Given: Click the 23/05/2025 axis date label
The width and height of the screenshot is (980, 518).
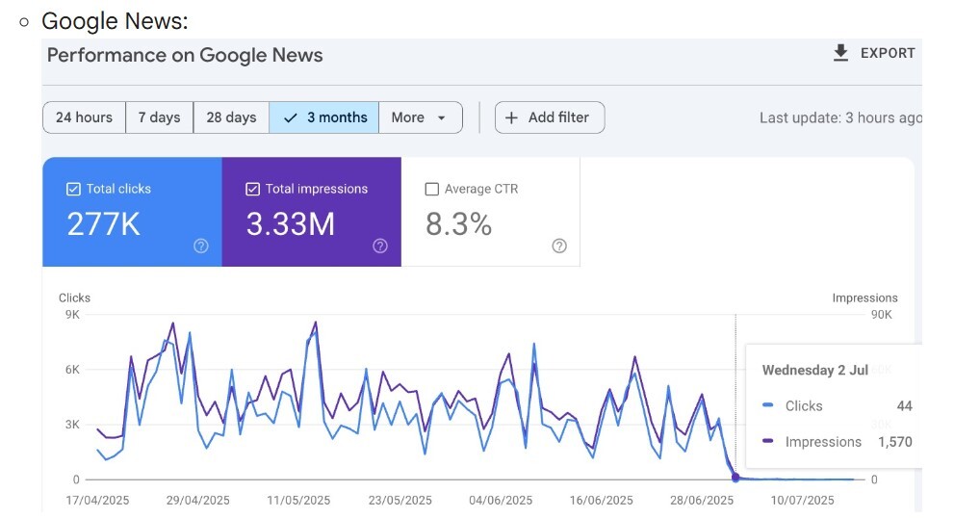Looking at the screenshot, I should click(x=400, y=501).
